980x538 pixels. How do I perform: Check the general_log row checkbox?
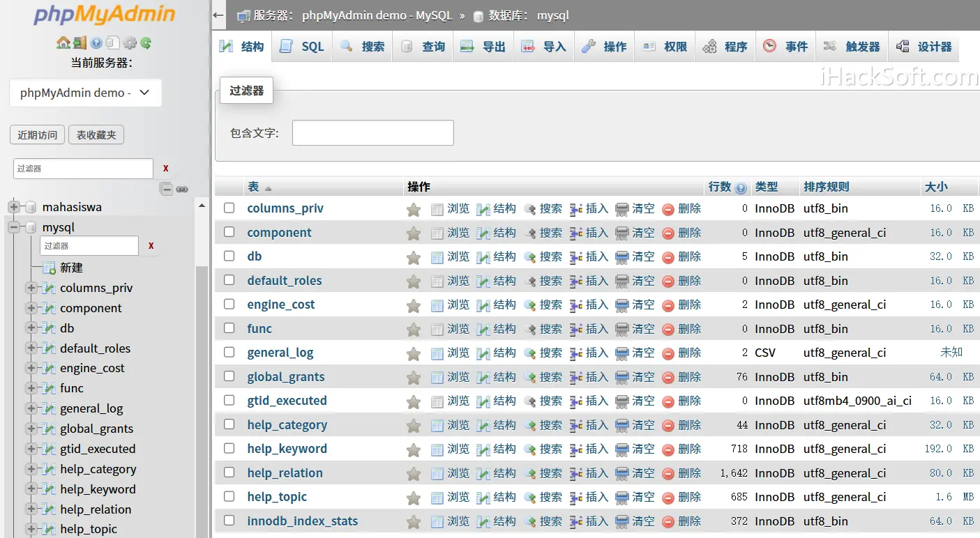(x=229, y=352)
